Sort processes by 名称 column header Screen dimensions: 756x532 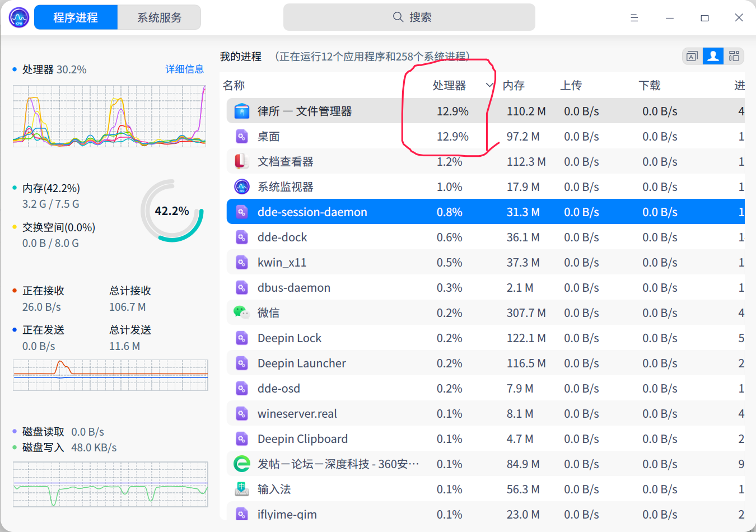click(x=234, y=85)
